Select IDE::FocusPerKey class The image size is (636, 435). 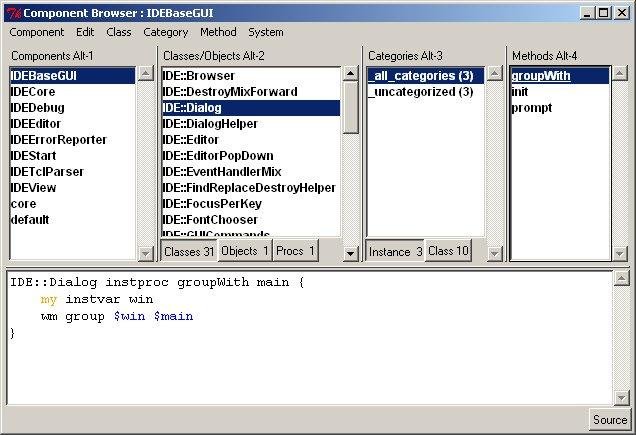tap(251, 204)
